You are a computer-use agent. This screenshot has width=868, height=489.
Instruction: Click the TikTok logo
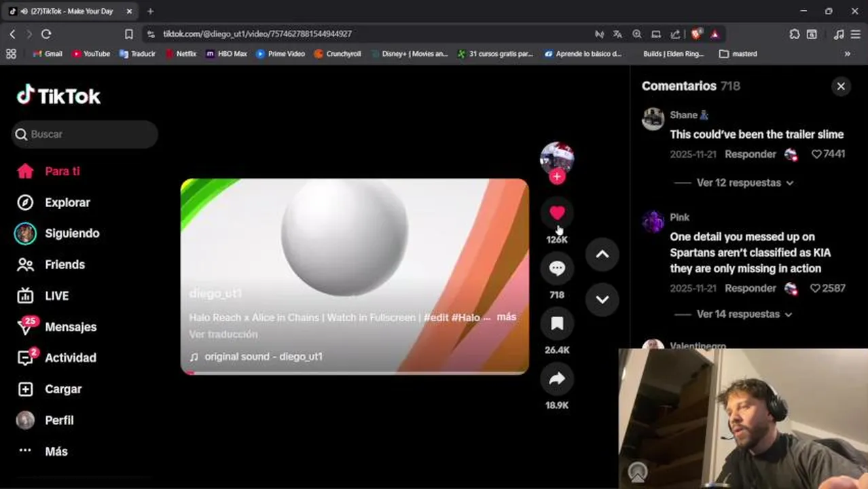(x=58, y=96)
